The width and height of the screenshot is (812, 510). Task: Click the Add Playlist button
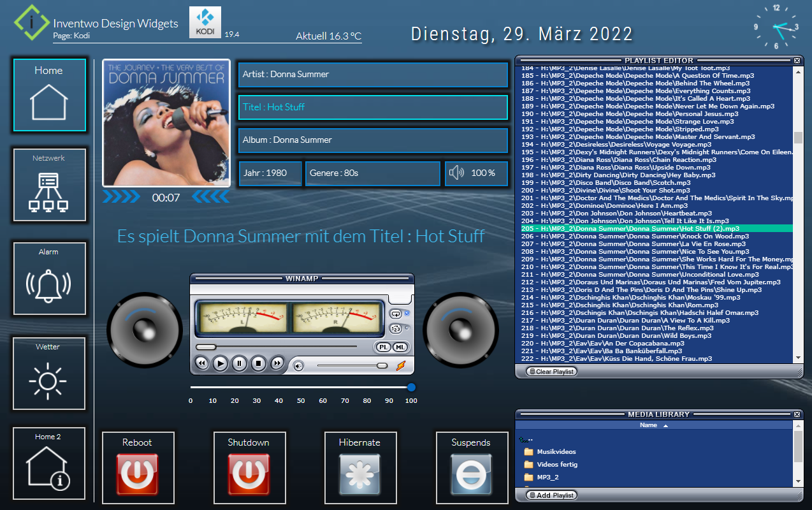coord(552,495)
